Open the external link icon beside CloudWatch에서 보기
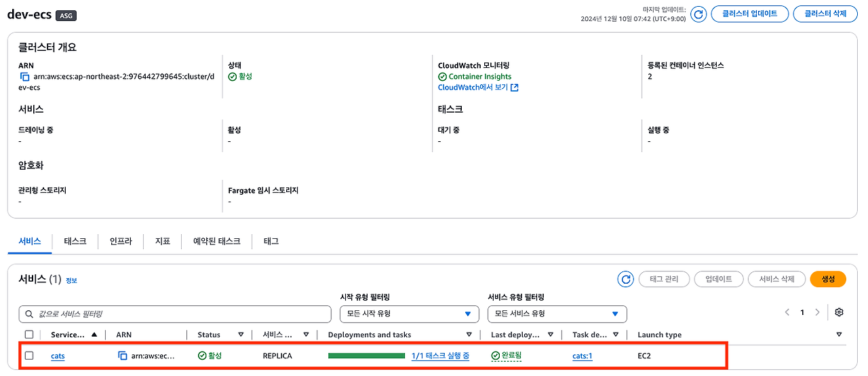 pyautogui.click(x=514, y=88)
